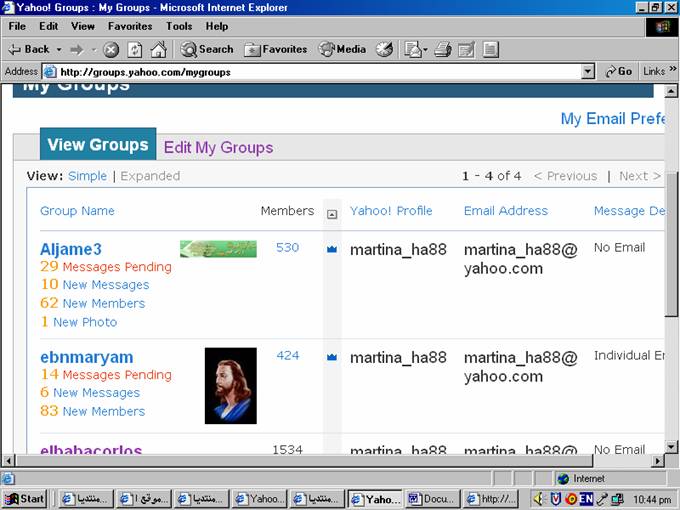Click the vertical scrollbar up arrow
Viewport: 680px width, 510px height.
(x=671, y=91)
